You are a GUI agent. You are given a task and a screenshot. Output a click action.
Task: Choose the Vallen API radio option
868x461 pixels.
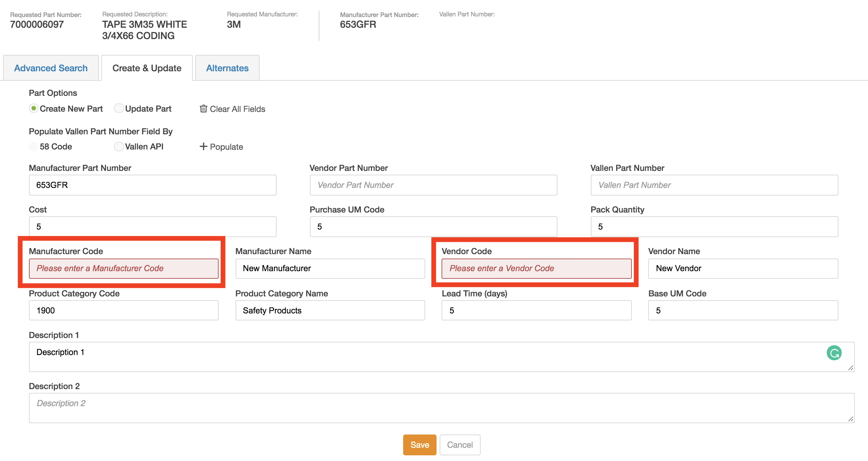click(119, 146)
